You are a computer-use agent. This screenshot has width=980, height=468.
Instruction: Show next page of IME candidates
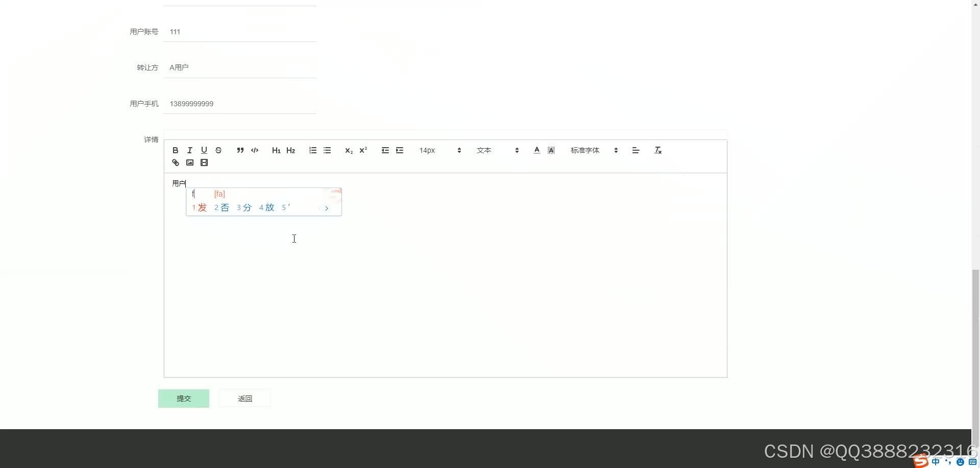(327, 208)
